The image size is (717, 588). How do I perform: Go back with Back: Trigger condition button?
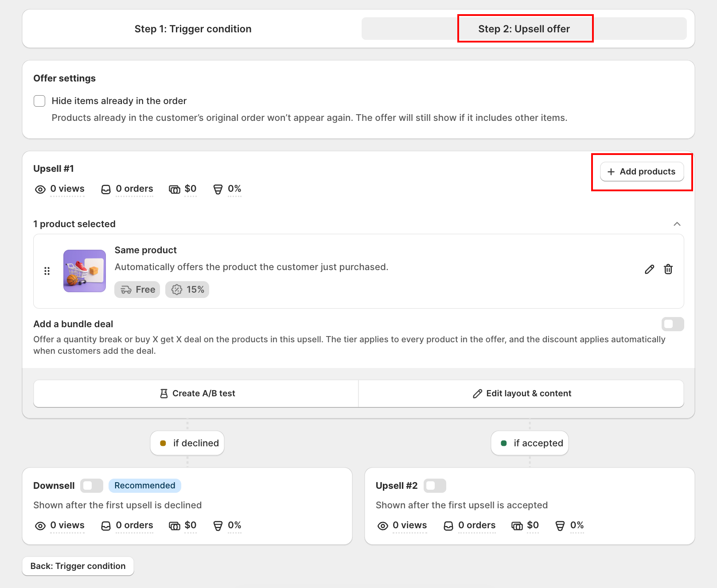[x=78, y=566]
